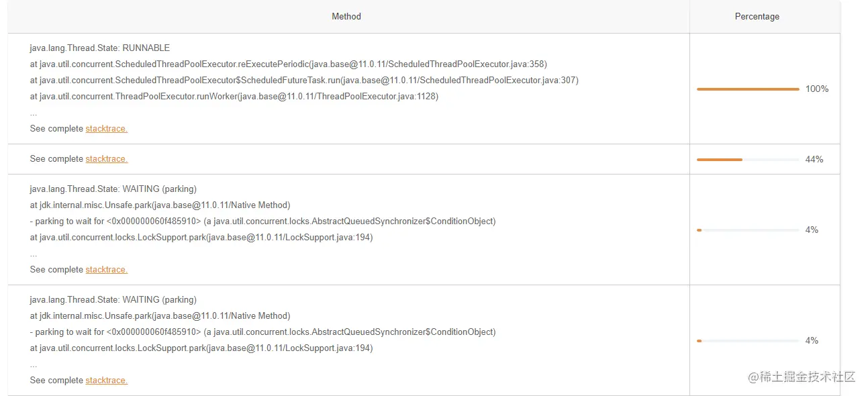
Task: Click the 100% progress bar
Action: click(748, 89)
